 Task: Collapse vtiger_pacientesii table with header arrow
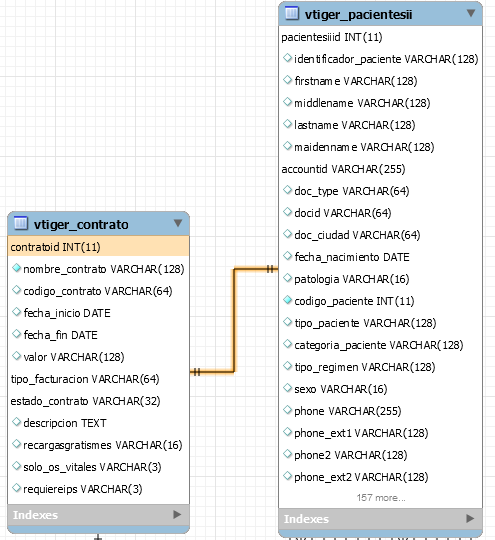tap(471, 13)
